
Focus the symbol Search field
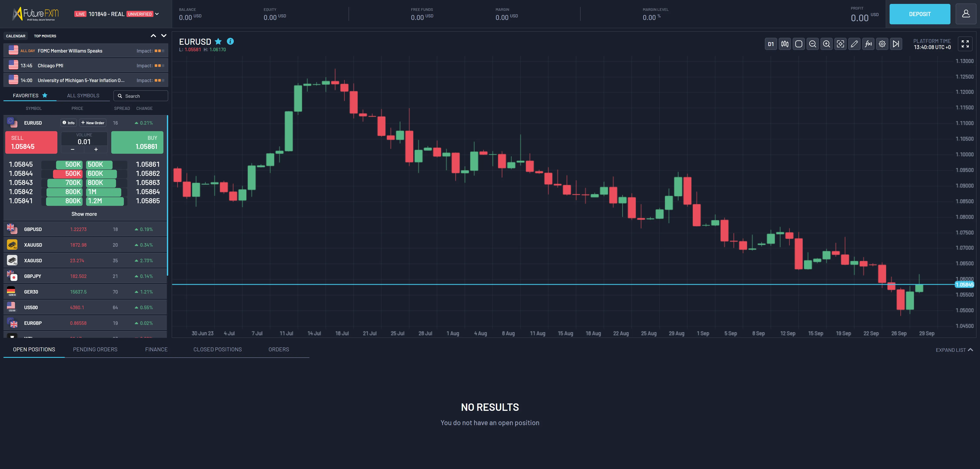[x=141, y=96]
